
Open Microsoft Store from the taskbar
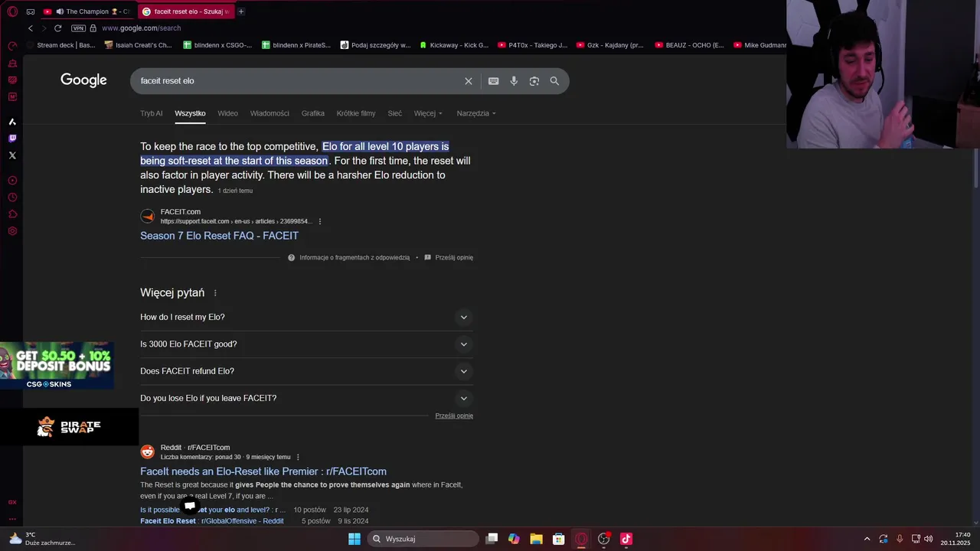[x=559, y=539]
